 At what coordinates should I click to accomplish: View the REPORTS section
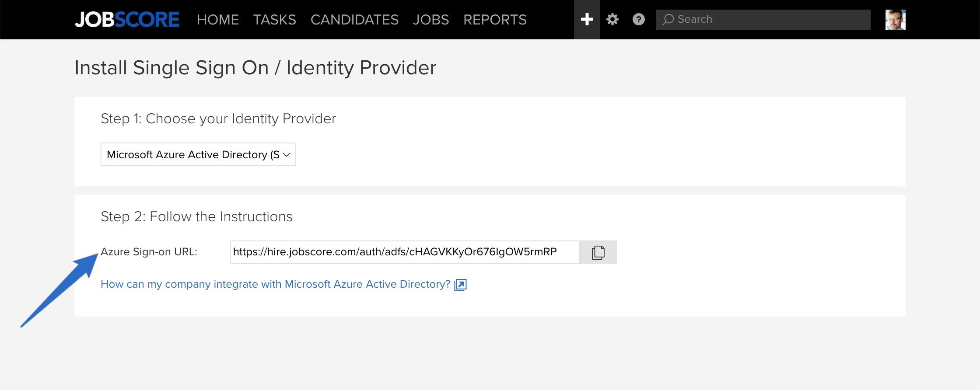point(495,20)
